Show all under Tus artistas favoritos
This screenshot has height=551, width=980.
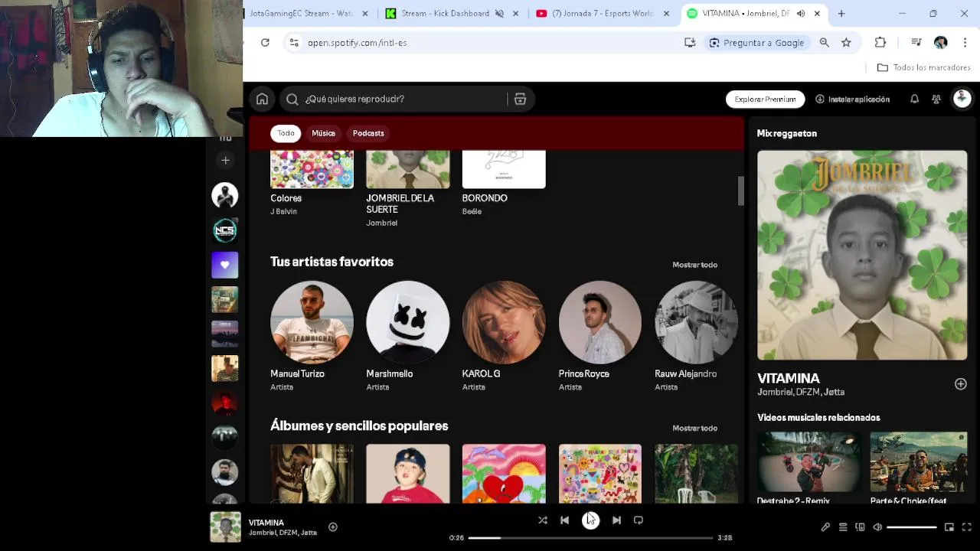tap(694, 265)
